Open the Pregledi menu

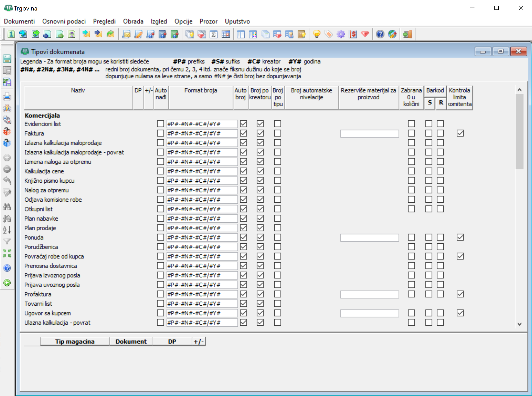click(104, 21)
